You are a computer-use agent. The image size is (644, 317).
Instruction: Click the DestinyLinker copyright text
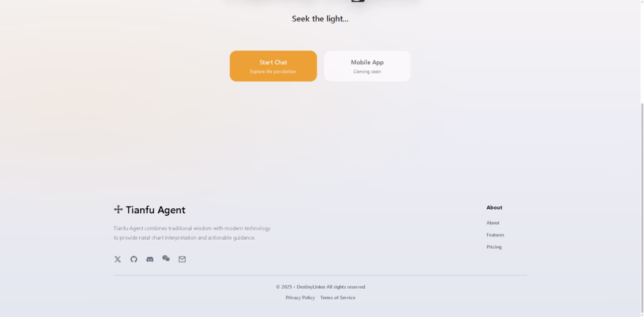pyautogui.click(x=320, y=287)
